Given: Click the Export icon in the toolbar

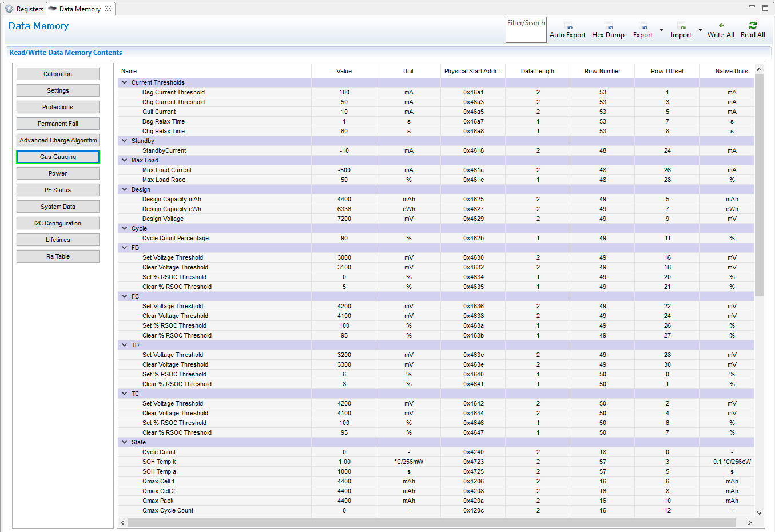Looking at the screenshot, I should 643,26.
